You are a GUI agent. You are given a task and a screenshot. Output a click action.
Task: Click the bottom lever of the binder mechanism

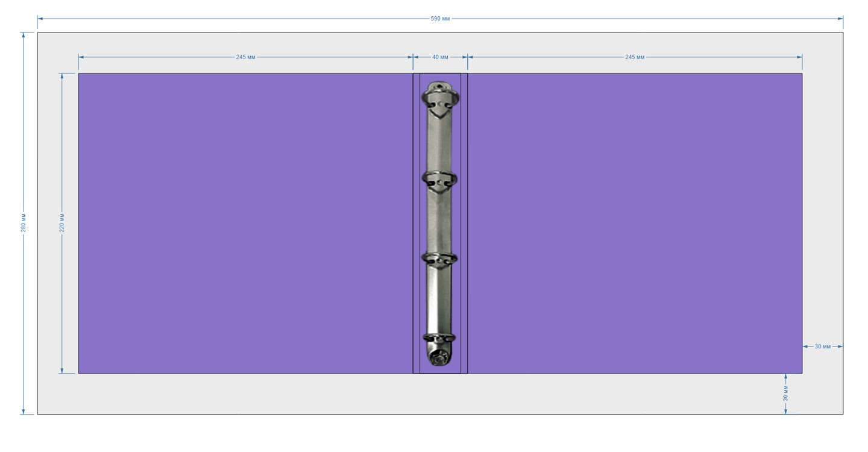pyautogui.click(x=439, y=357)
